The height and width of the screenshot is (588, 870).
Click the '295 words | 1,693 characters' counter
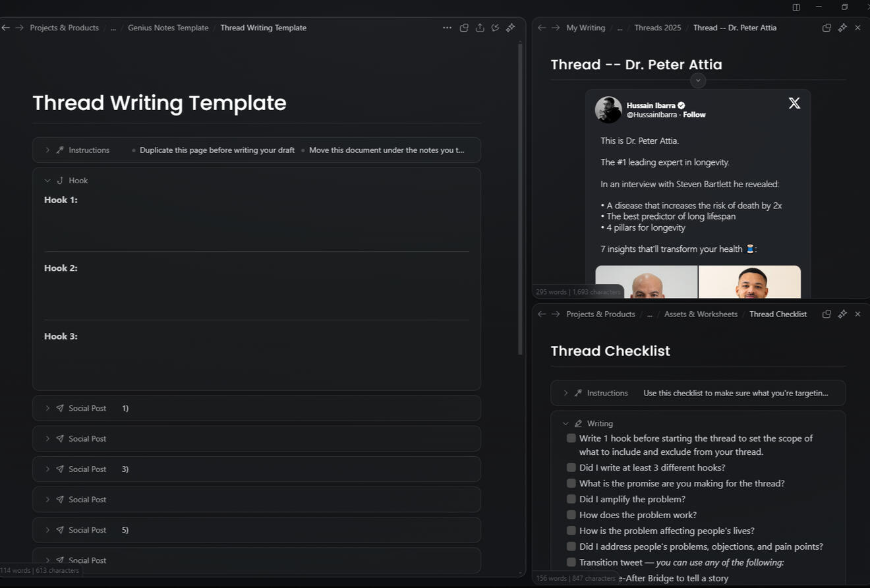click(x=578, y=291)
